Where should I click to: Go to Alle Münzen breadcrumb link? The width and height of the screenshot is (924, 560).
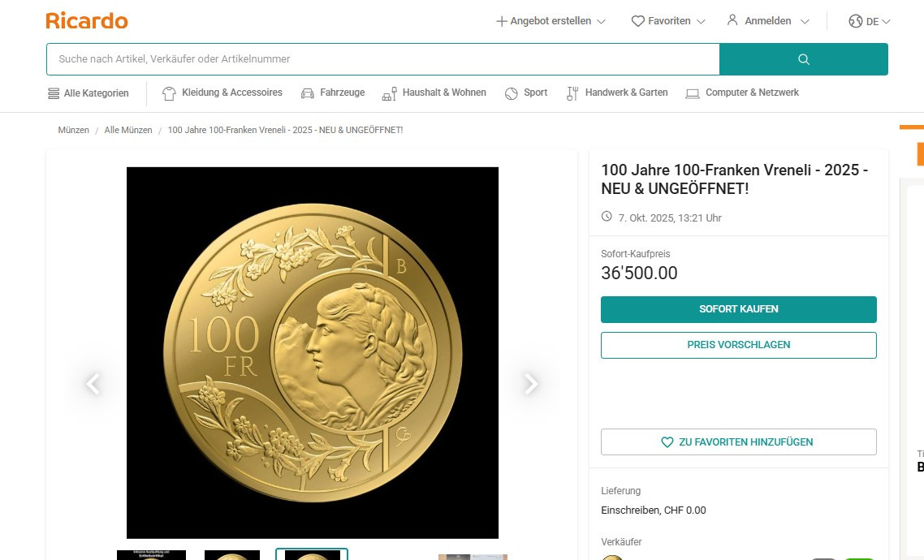[x=128, y=130]
